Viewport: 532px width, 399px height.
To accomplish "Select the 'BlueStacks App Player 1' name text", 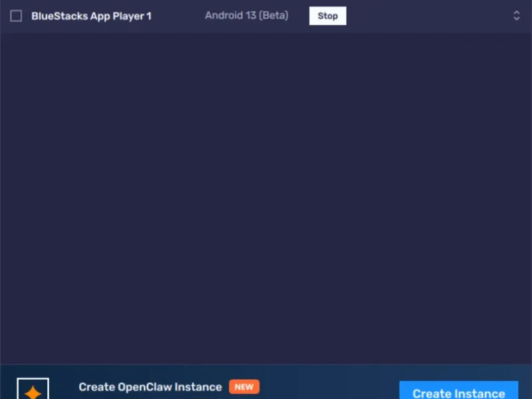I will point(91,16).
